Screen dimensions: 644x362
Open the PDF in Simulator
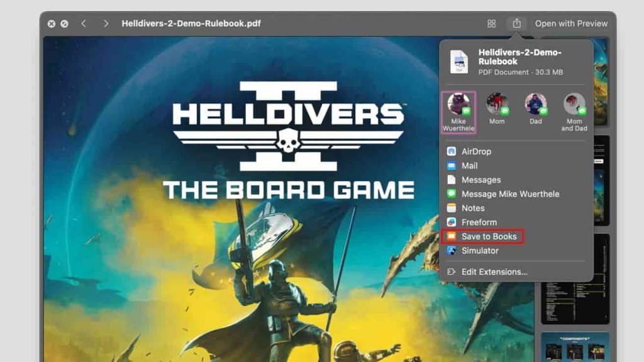tap(480, 251)
